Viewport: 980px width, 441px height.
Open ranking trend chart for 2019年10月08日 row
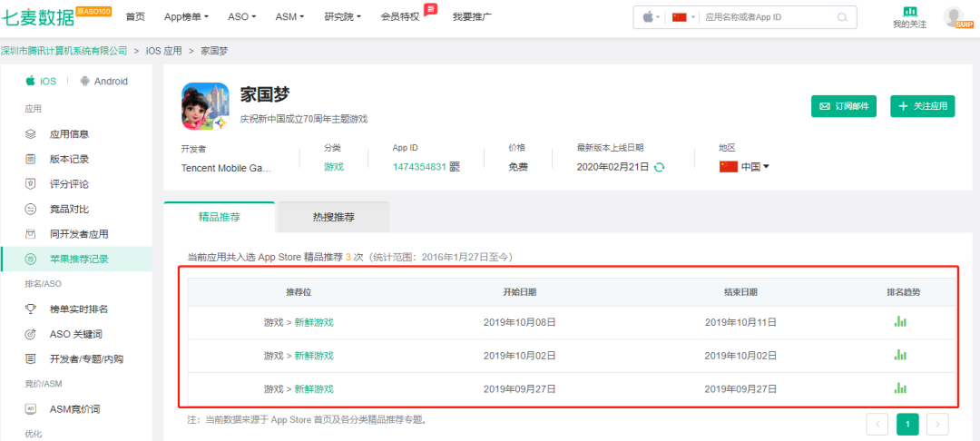(x=900, y=322)
